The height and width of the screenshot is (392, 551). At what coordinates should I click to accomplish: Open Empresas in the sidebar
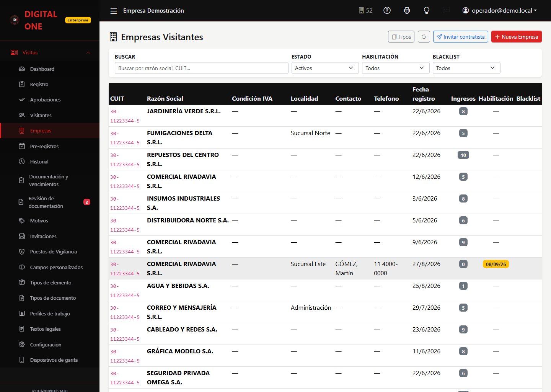click(x=50, y=131)
